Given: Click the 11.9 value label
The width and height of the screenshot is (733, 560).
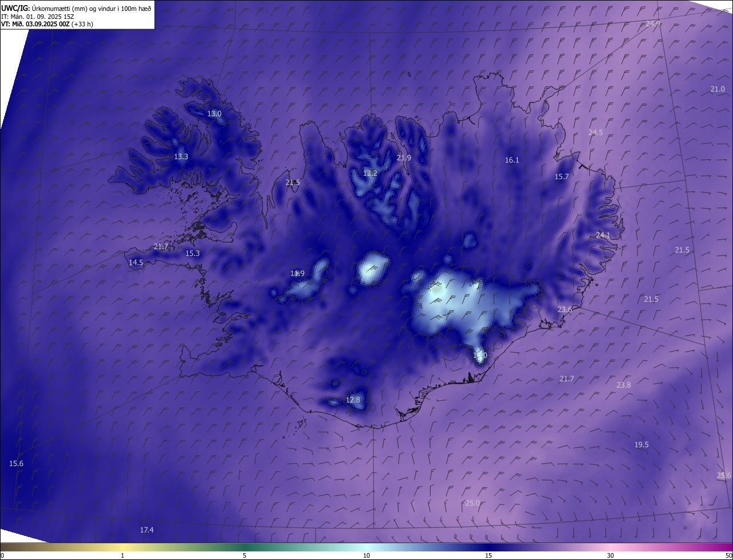Looking at the screenshot, I should click(x=297, y=273).
